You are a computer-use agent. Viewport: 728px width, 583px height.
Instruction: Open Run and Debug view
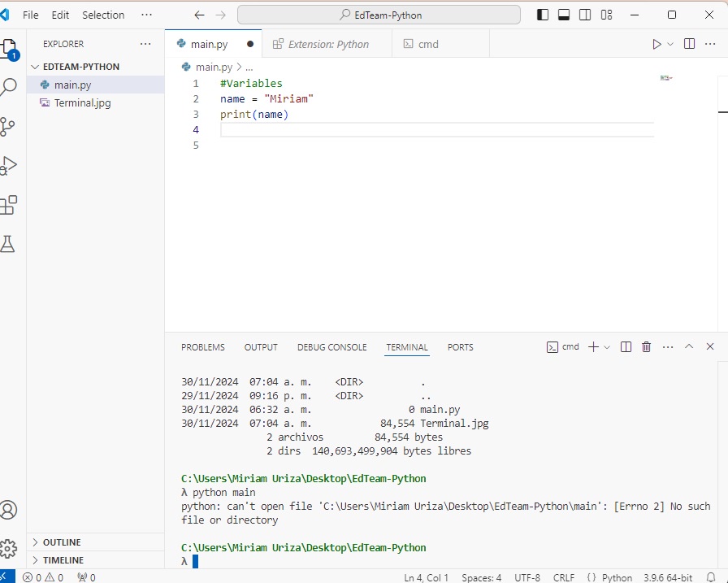(x=8, y=166)
